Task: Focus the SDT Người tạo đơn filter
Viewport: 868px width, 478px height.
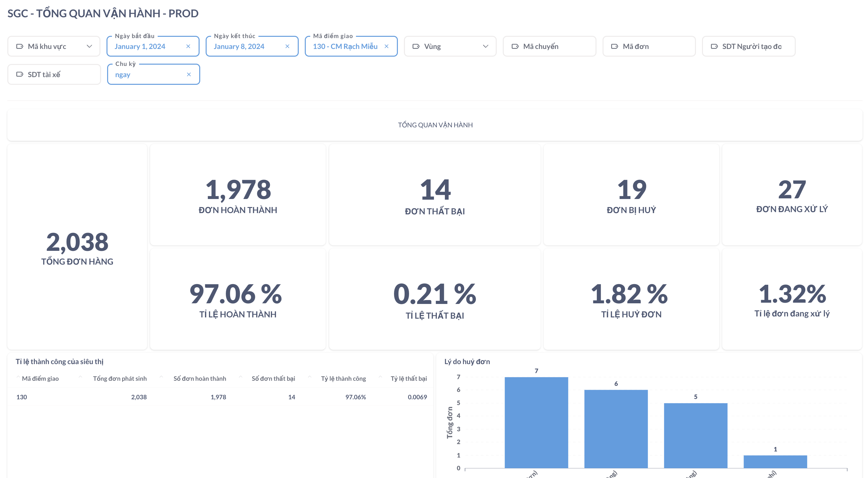Action: click(x=749, y=46)
